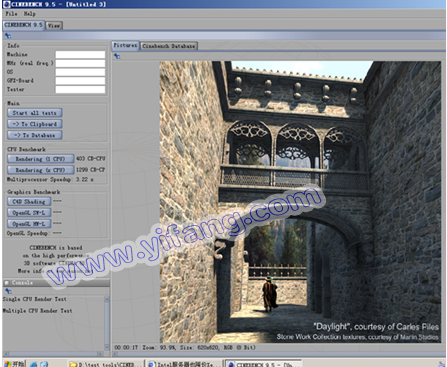Click the pin icon below CINEBENCH tab
Image resolution: width=447 pixels, height=367 pixels.
[x=8, y=36]
